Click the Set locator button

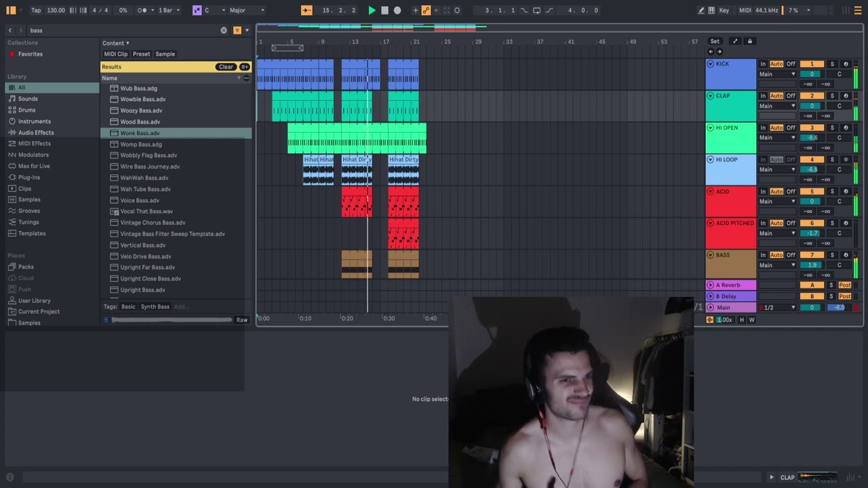point(715,41)
